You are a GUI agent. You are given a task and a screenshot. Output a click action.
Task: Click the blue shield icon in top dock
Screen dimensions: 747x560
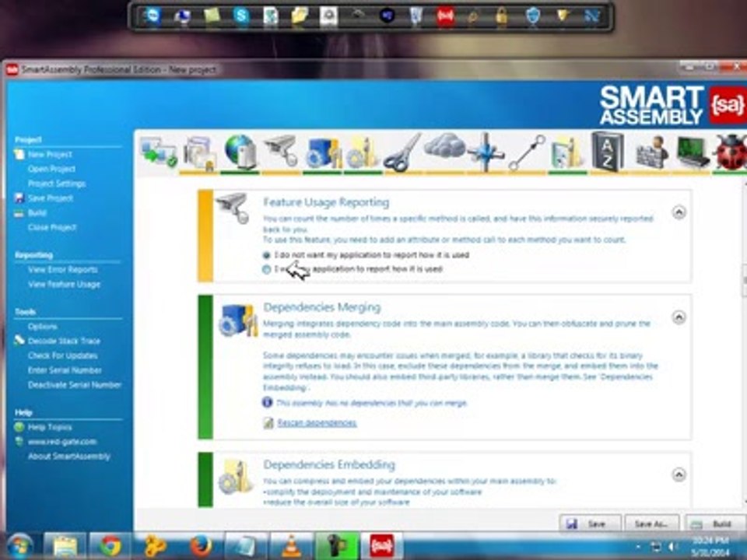pyautogui.click(x=533, y=16)
